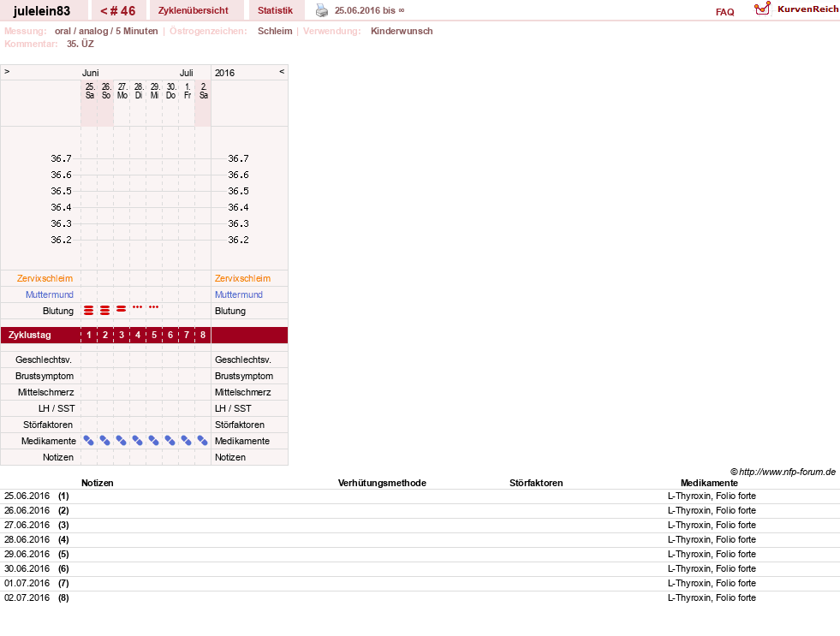Click medication text in 27.06.2016 row
The image size is (840, 636).
pos(712,526)
